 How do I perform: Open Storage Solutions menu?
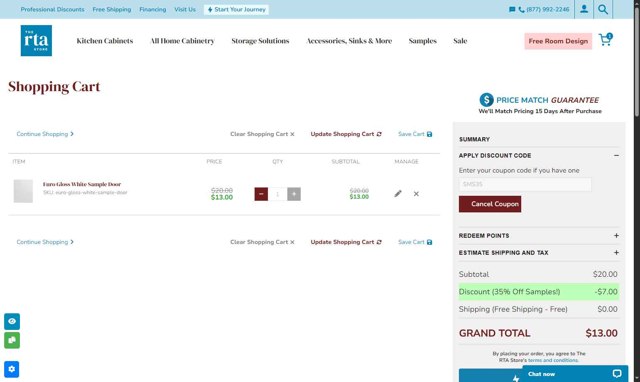tap(260, 41)
